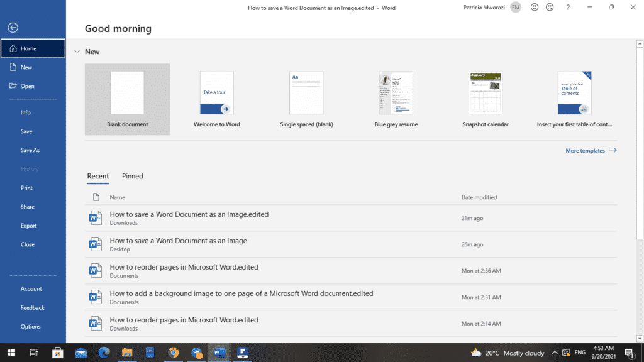This screenshot has width=644, height=362.
Task: Switch to the Pinned tab
Action: [x=132, y=176]
